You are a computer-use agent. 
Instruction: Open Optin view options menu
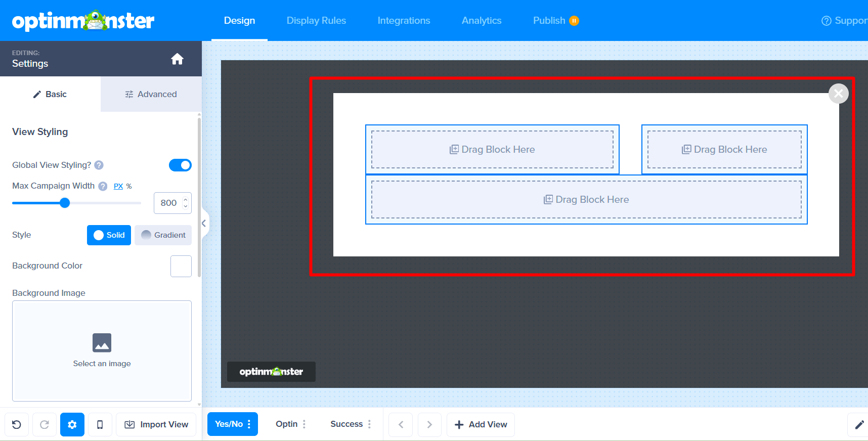pos(304,424)
